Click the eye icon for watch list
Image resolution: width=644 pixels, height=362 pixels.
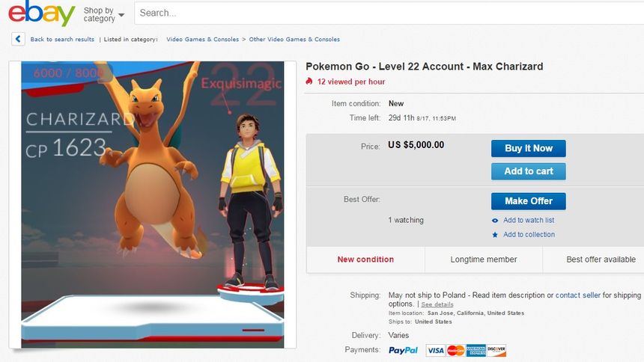pyautogui.click(x=495, y=221)
